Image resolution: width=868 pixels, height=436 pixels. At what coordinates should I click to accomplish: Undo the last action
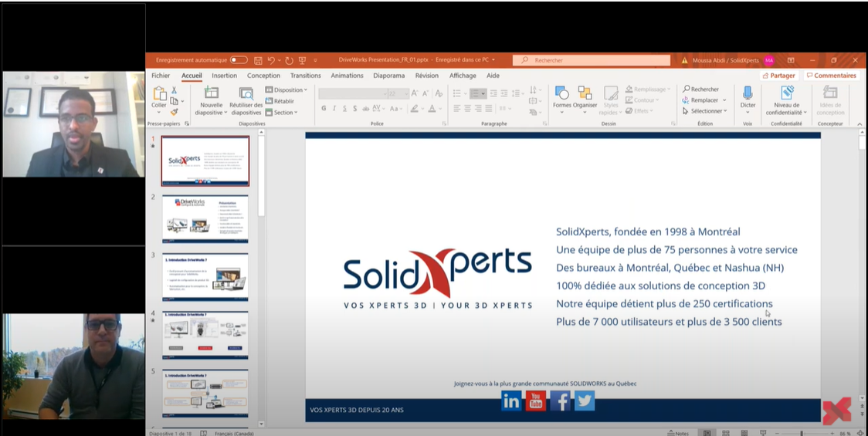point(271,60)
